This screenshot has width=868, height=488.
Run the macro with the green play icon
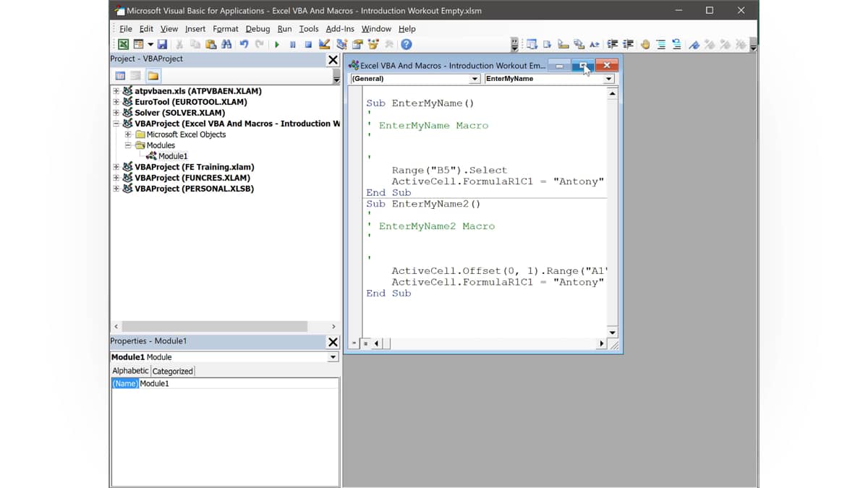click(x=277, y=44)
